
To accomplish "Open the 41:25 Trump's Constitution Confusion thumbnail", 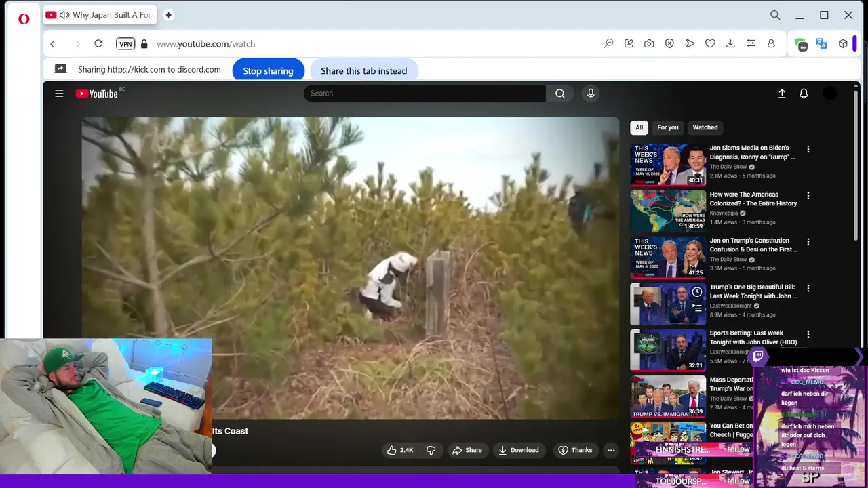I will coord(668,257).
